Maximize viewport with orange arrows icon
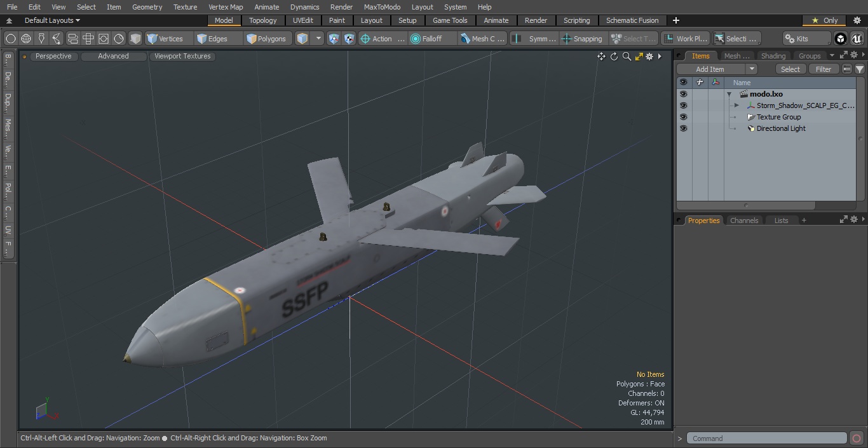This screenshot has width=868, height=448. point(639,57)
